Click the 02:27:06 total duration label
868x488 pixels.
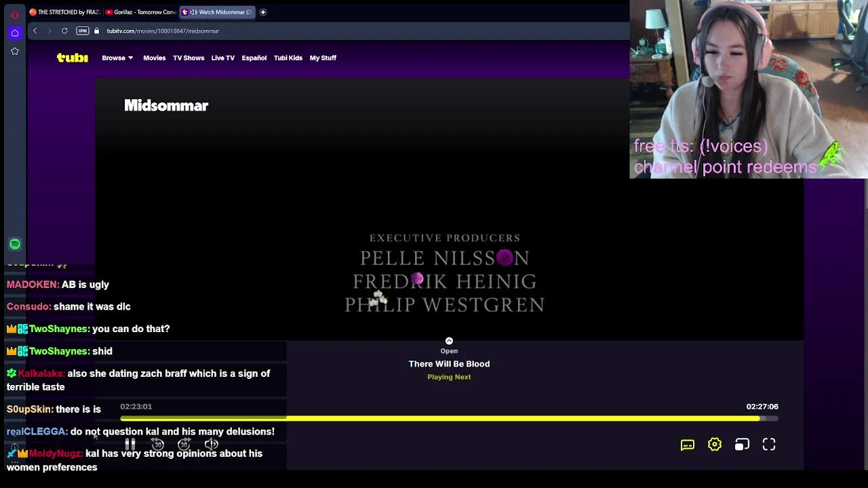click(762, 407)
